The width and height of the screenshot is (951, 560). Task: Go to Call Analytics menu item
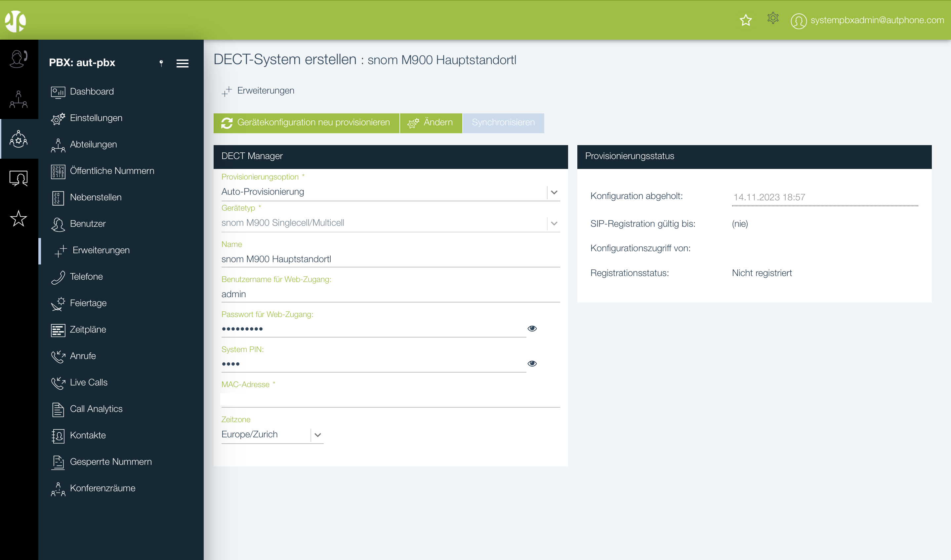96,409
